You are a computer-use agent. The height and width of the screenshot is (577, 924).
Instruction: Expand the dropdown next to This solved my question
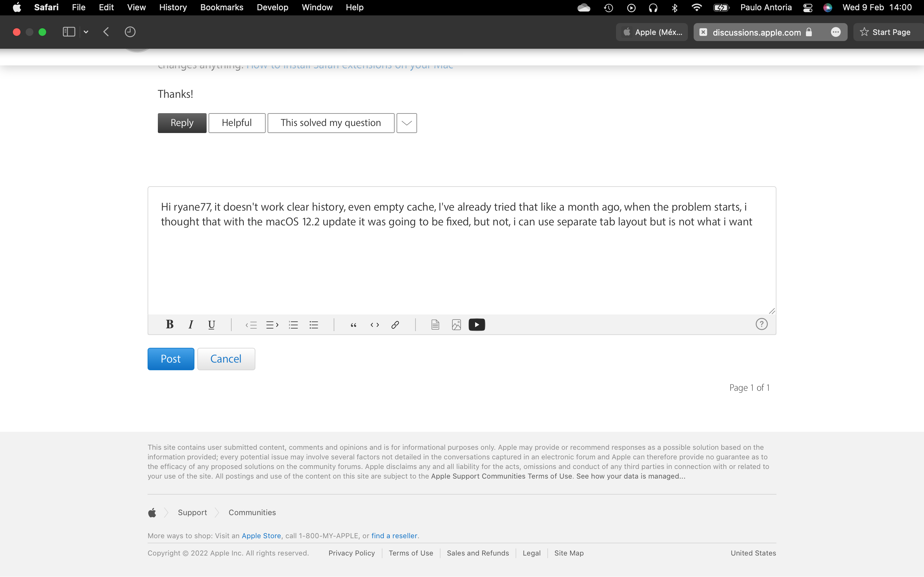point(406,123)
